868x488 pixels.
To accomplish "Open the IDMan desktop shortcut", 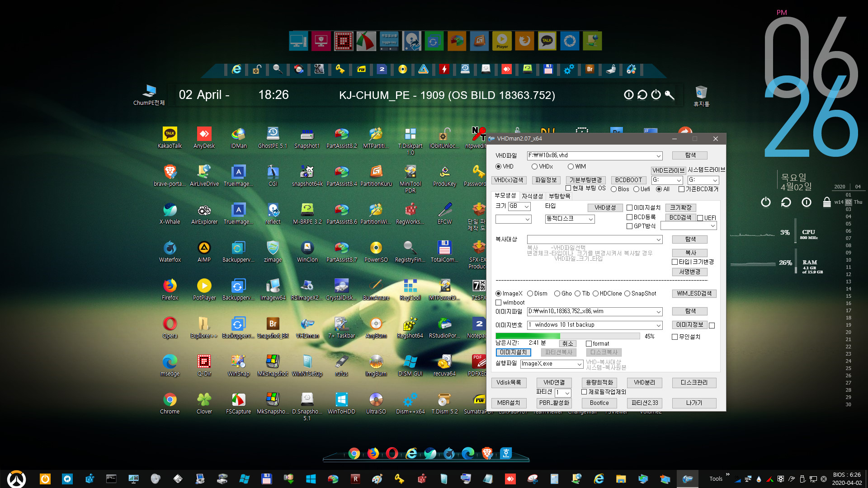I will (x=238, y=137).
